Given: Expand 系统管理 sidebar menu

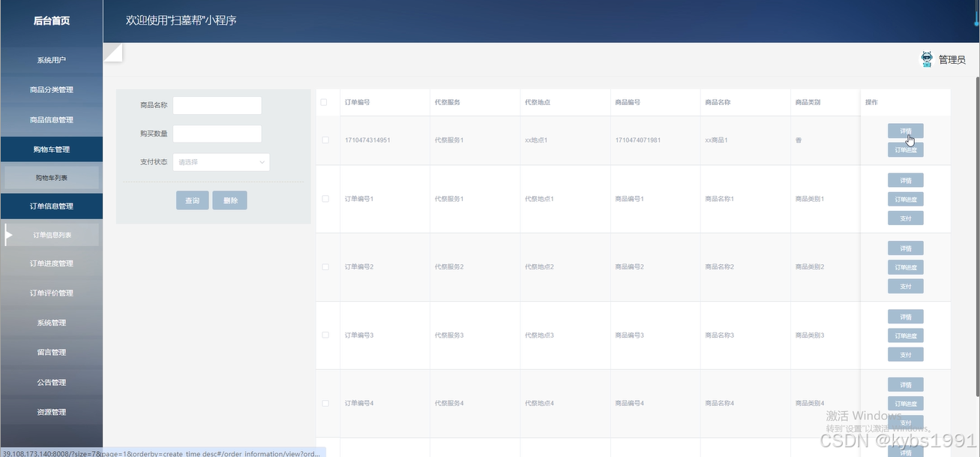Looking at the screenshot, I should coord(52,323).
